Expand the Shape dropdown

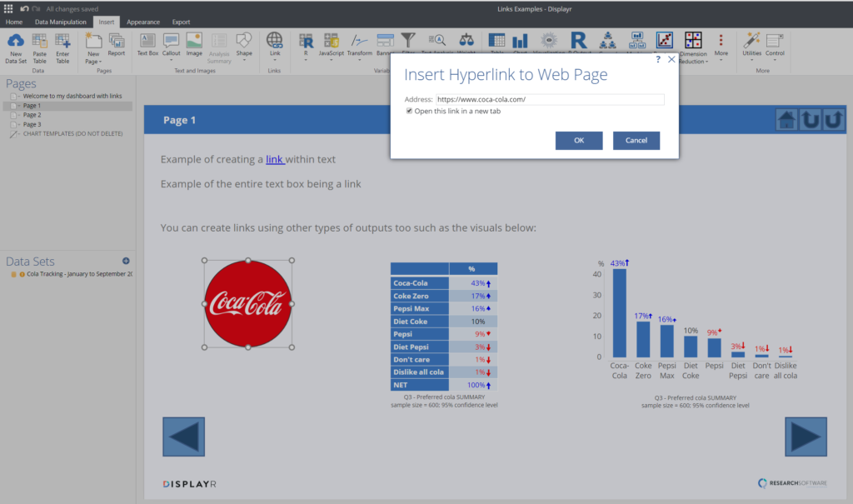(x=243, y=52)
